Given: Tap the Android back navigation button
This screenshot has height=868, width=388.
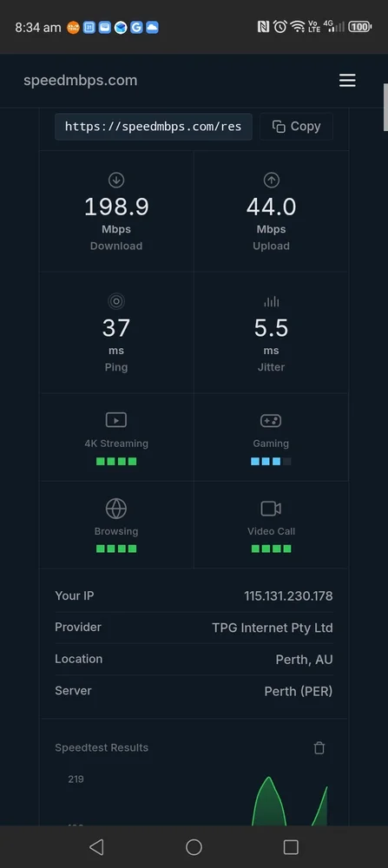Looking at the screenshot, I should 97,846.
